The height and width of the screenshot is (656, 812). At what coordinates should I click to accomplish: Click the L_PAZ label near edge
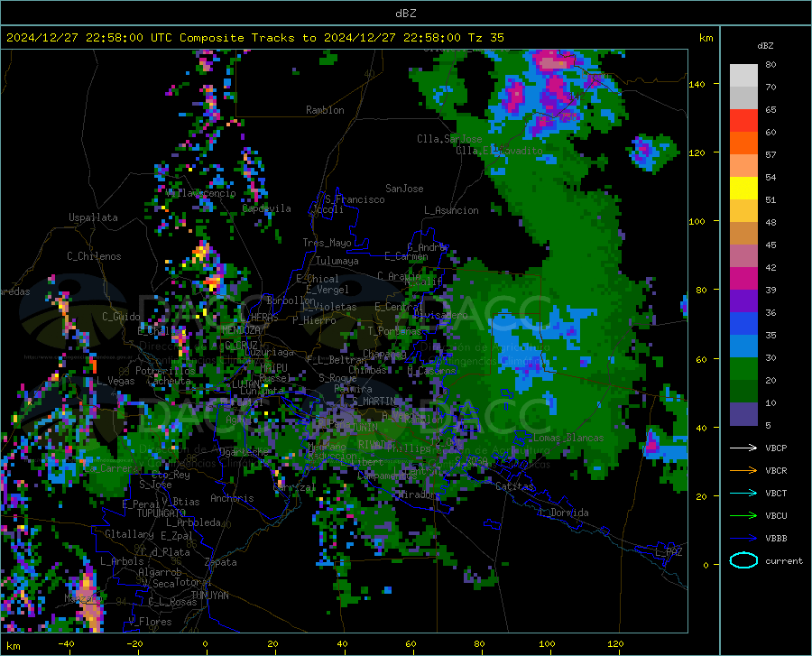coord(669,552)
